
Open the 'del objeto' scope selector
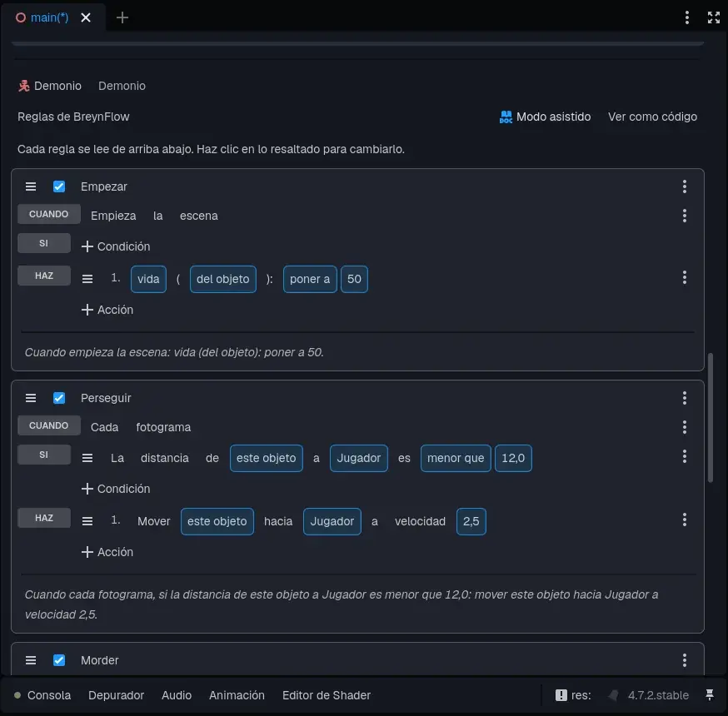[x=223, y=279]
